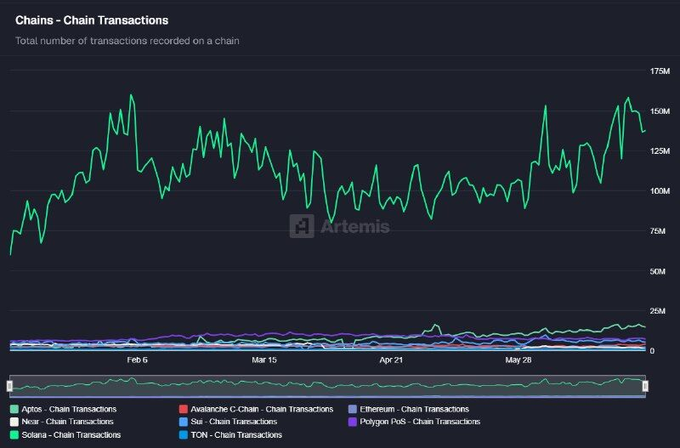Toggle the Polygon PoS legend swatch
This screenshot has height=448, width=680.
353,422
